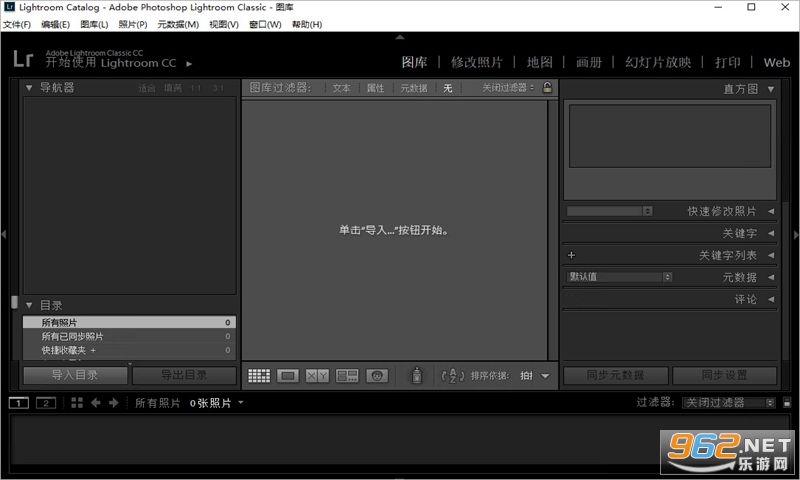Toggle the A-Z sort direction icon
This screenshot has height=480, width=800.
coord(453,376)
